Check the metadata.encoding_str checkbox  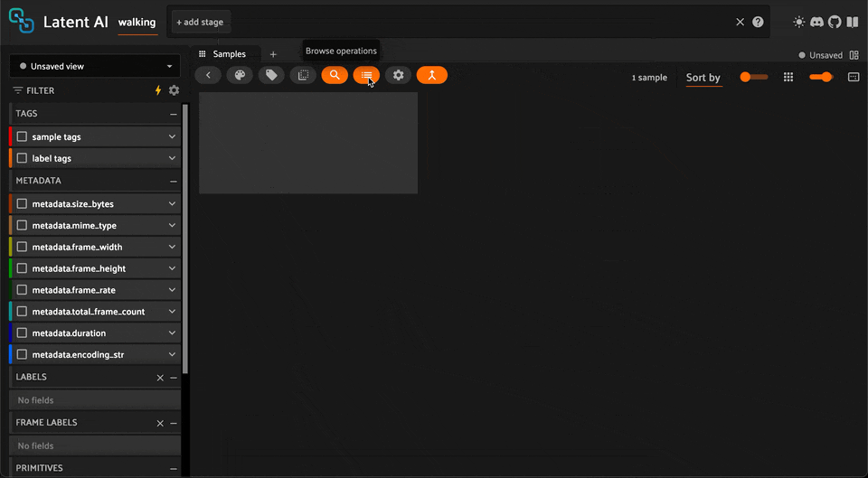pos(22,354)
